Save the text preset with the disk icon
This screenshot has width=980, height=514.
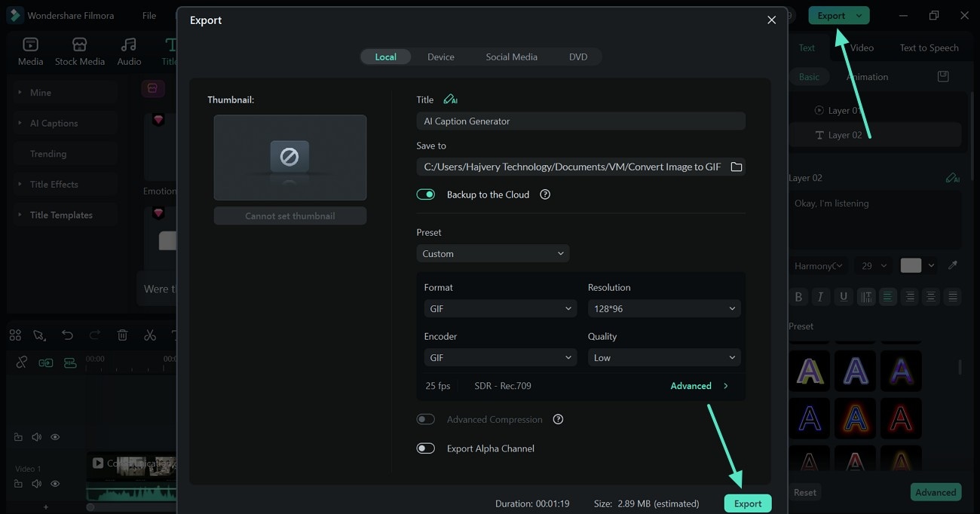tap(942, 77)
